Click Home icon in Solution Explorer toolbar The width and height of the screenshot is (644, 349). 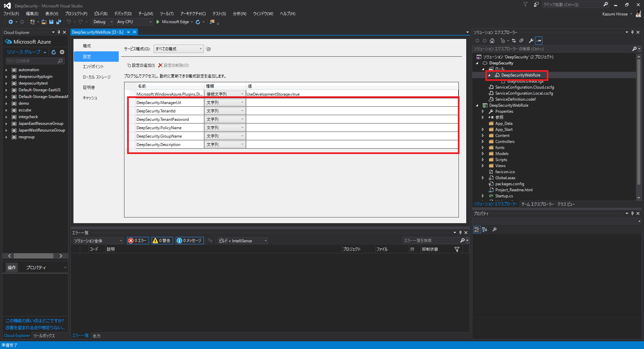coord(492,41)
